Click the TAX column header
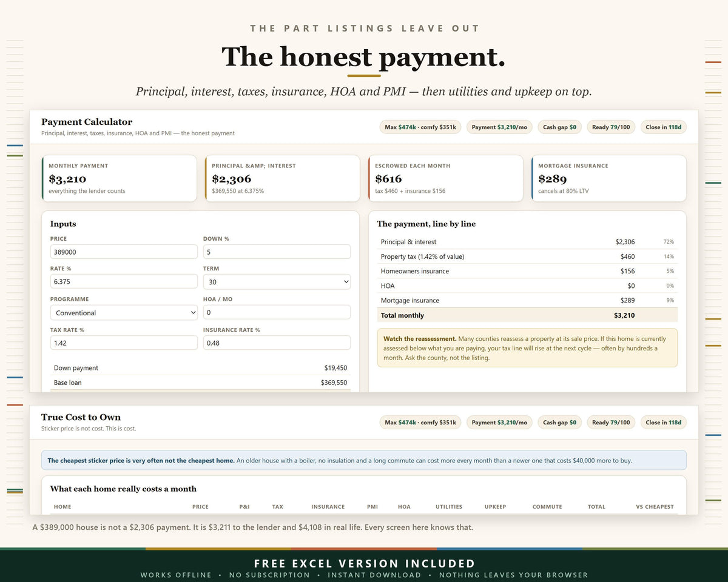728x582 pixels. (x=277, y=507)
